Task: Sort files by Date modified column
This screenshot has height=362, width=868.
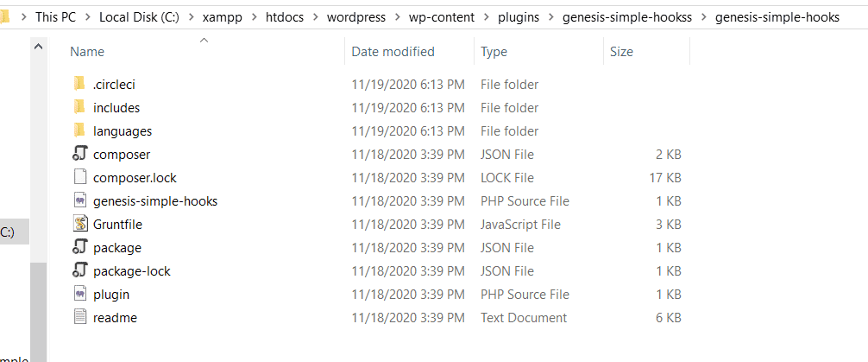Action: point(393,52)
